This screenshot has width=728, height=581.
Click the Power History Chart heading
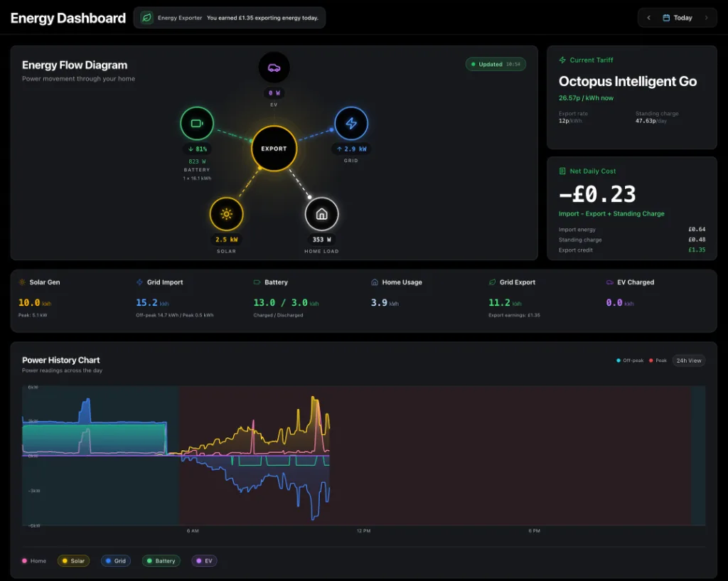click(x=61, y=360)
